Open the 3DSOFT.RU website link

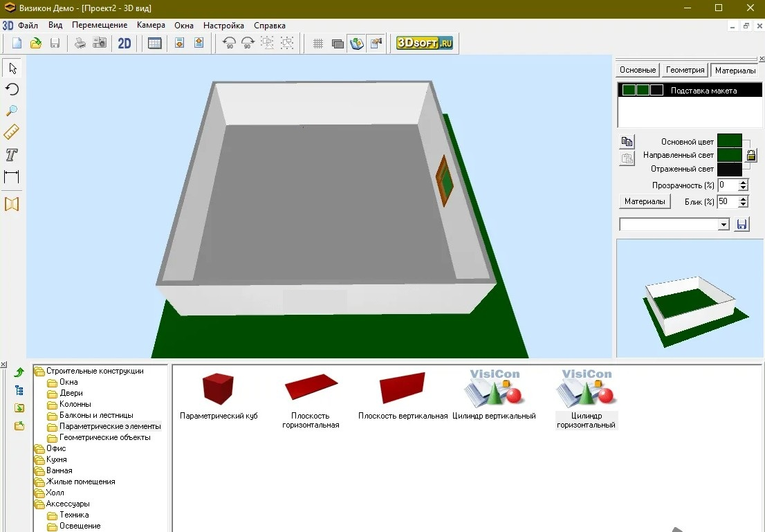click(425, 43)
